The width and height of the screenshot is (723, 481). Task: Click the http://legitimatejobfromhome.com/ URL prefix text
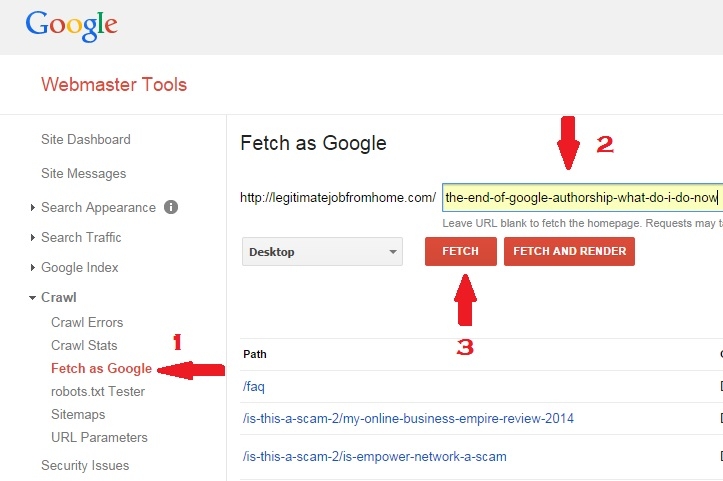338,198
